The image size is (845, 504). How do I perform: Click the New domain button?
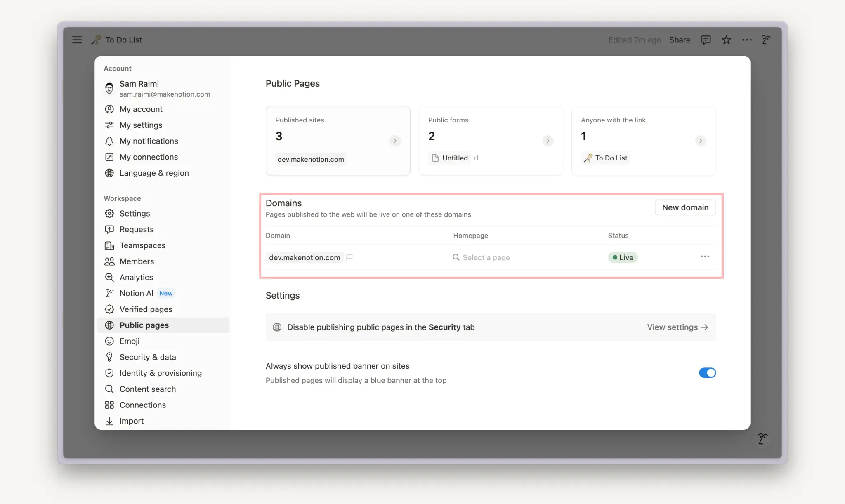point(684,207)
